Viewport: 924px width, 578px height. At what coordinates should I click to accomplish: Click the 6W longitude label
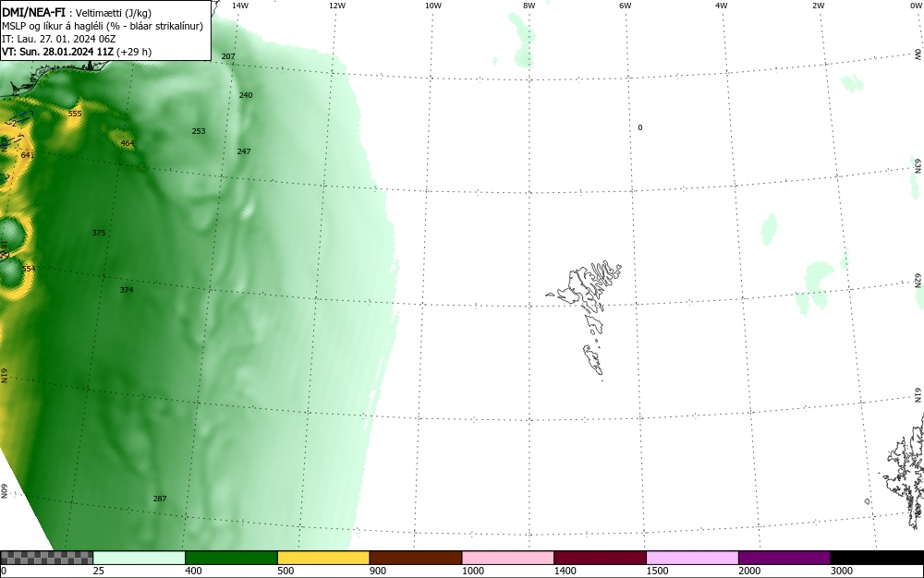pos(626,6)
